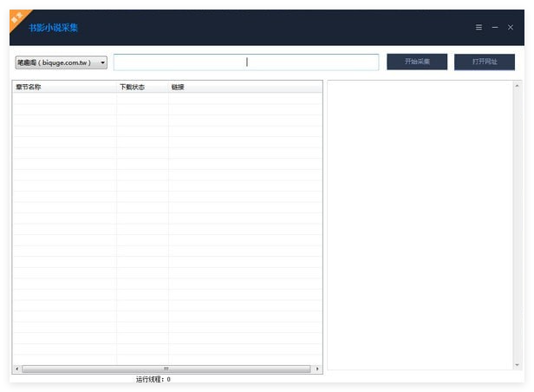
Task: Close the 书影小说采集 window
Action: pyautogui.click(x=511, y=28)
